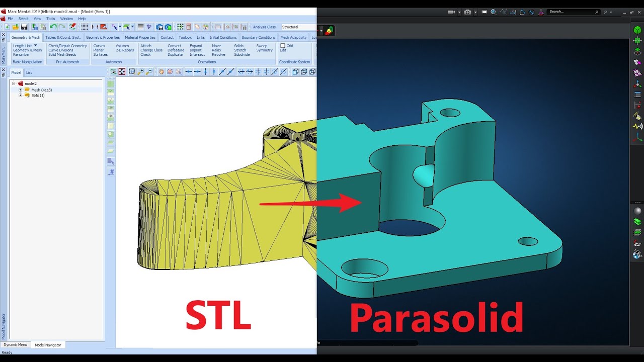Viewport: 644px width, 362px height.
Task: Open the Contact tab
Action: [x=167, y=37]
